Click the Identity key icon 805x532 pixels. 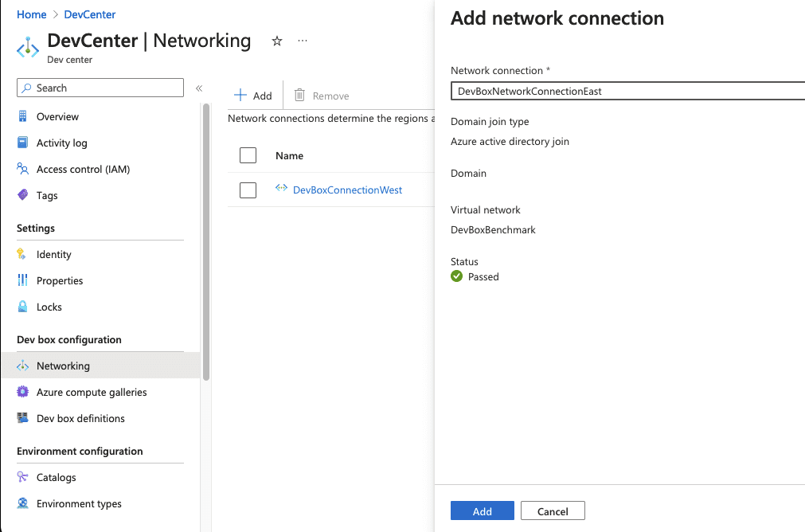click(22, 254)
